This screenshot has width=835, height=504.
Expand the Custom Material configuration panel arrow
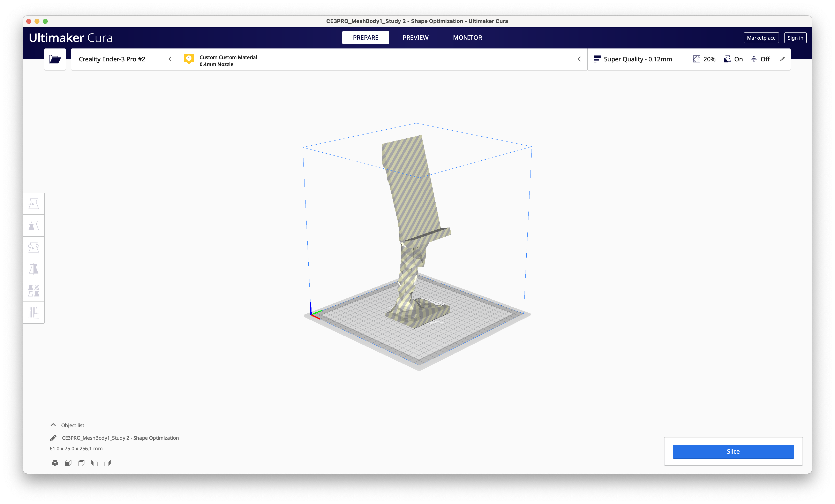579,59
